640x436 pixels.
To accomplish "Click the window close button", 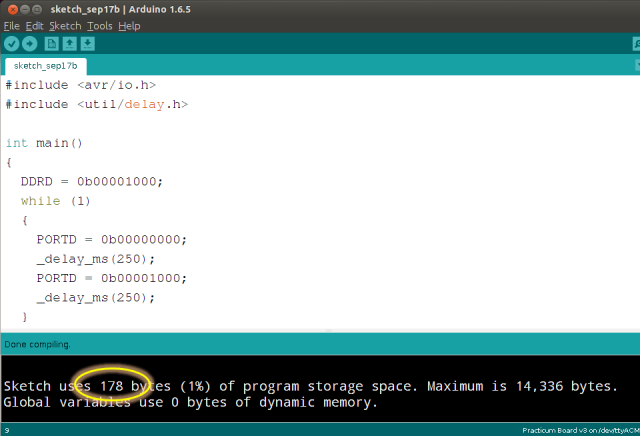I will [11, 8].
